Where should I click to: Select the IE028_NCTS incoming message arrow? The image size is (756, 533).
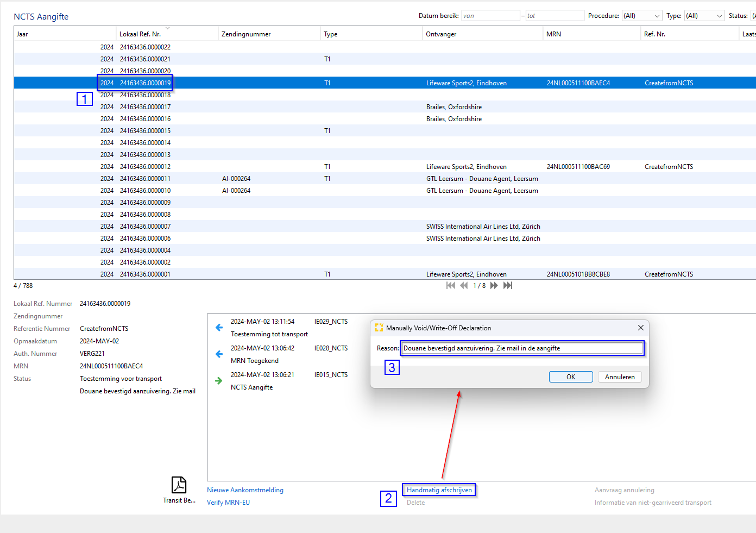tap(219, 354)
